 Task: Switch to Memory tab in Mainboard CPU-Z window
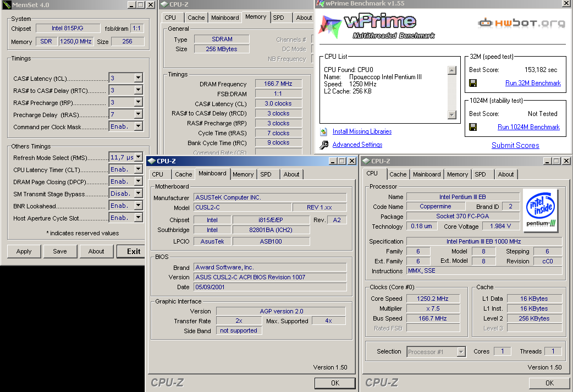pos(243,175)
